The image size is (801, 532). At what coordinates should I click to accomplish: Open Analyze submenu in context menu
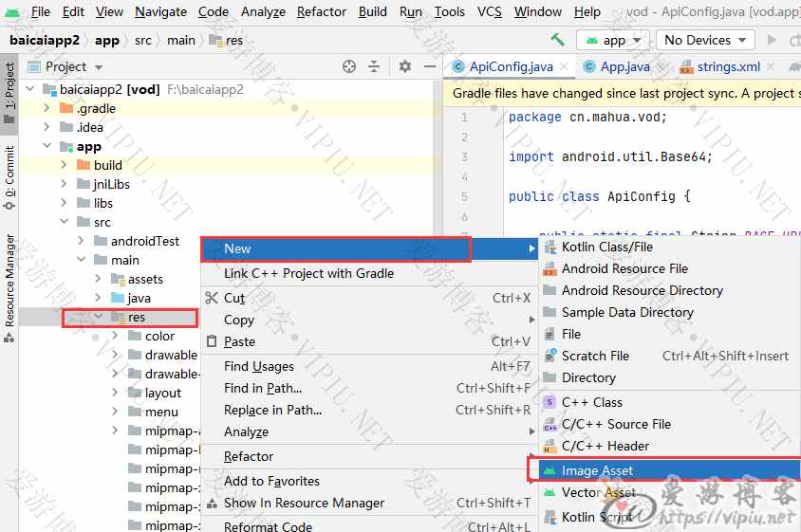[370, 431]
